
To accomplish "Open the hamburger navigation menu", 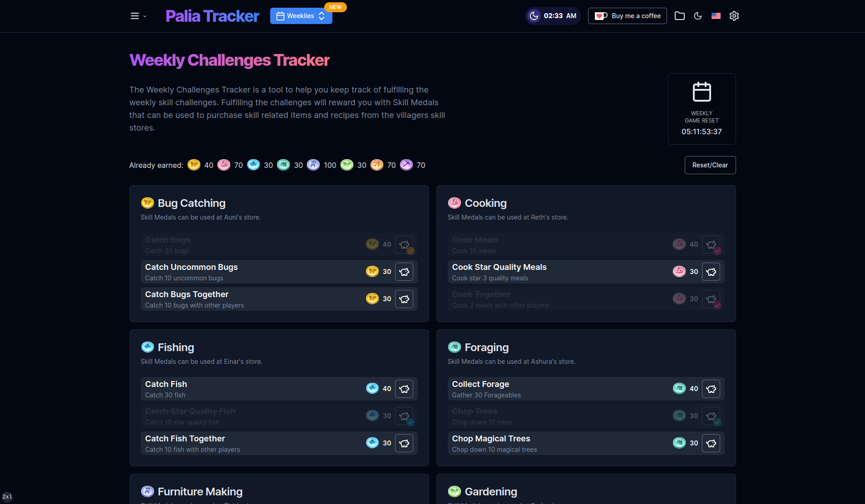I will point(135,15).
